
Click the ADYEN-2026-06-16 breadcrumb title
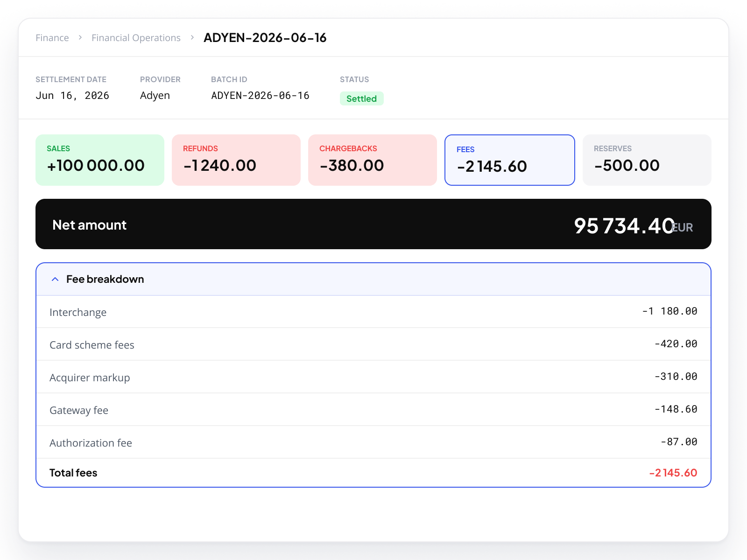coord(265,38)
